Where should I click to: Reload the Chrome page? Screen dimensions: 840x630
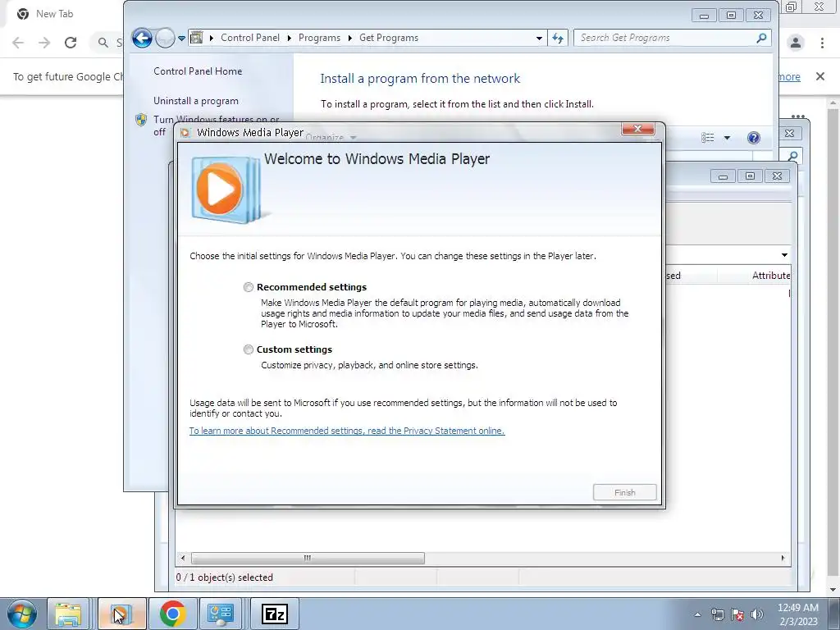[x=71, y=43]
